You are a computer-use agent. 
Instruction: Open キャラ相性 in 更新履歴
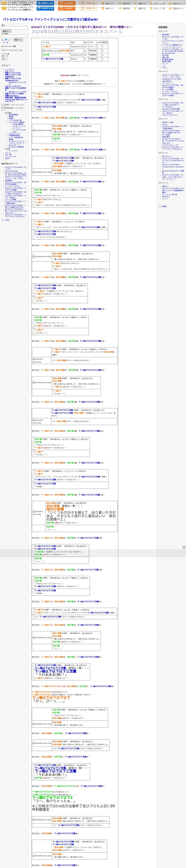pos(166,135)
